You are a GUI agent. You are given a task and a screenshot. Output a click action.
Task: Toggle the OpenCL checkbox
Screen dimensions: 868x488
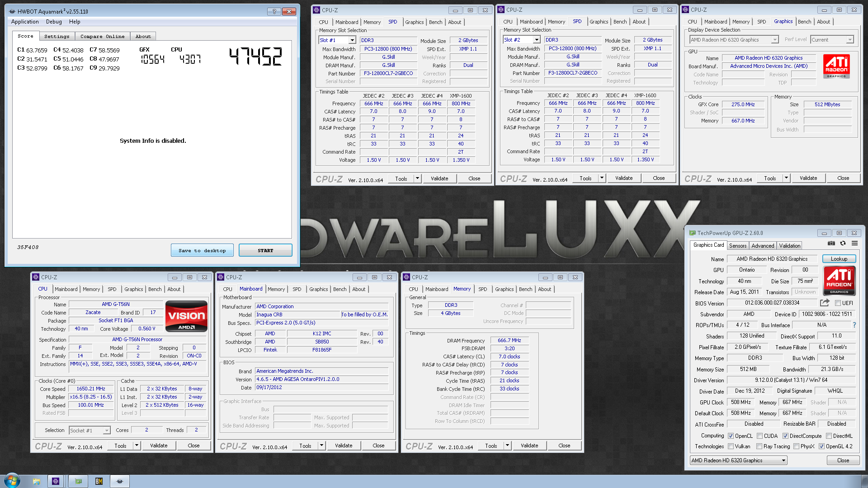point(731,436)
